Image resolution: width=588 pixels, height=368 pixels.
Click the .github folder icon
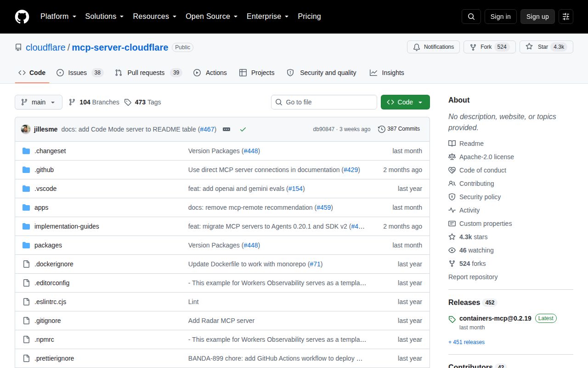coord(26,170)
